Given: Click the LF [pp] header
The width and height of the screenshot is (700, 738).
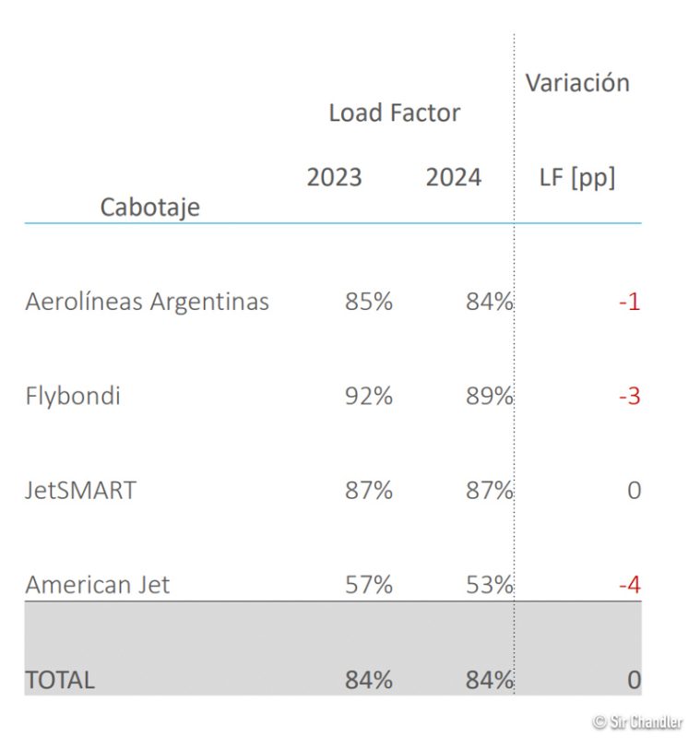Looking at the screenshot, I should pyautogui.click(x=577, y=177).
